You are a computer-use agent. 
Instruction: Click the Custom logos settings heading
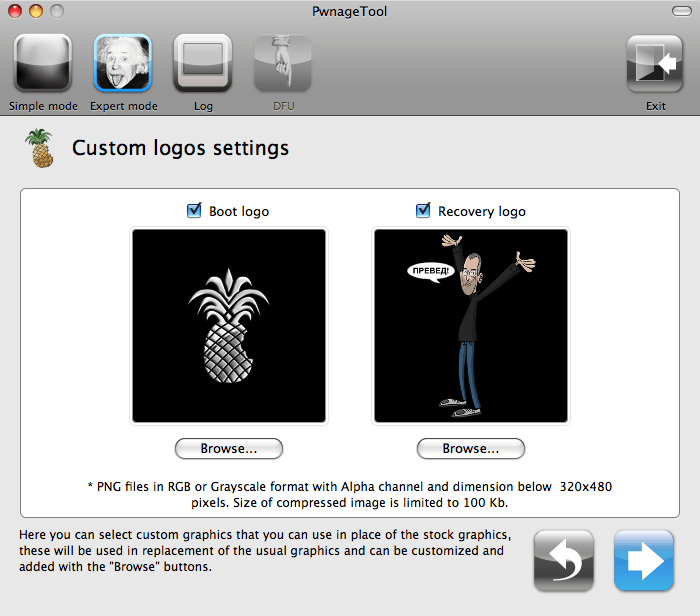(180, 148)
